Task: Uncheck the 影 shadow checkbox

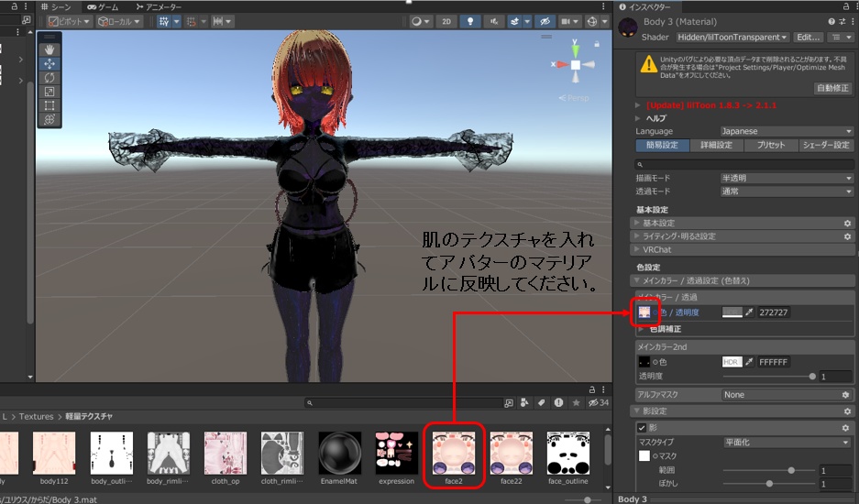Action: click(642, 428)
